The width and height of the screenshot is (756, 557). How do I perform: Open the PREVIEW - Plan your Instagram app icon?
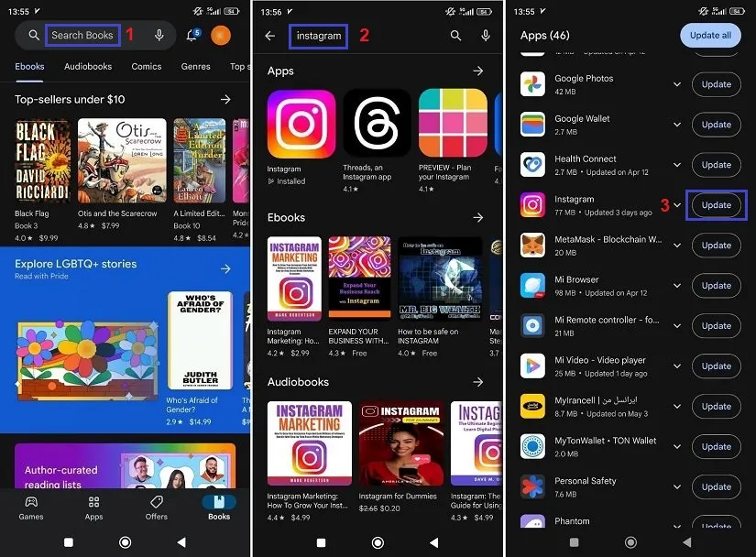coord(453,123)
